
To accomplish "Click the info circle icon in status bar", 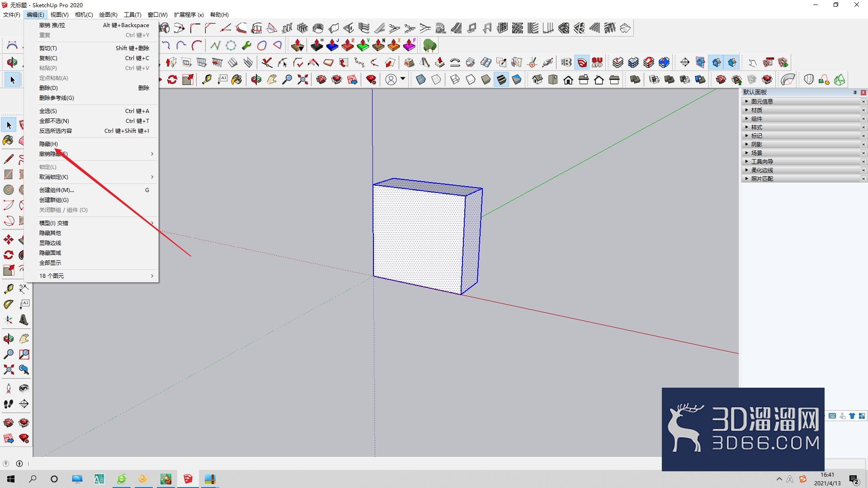I will [19, 464].
